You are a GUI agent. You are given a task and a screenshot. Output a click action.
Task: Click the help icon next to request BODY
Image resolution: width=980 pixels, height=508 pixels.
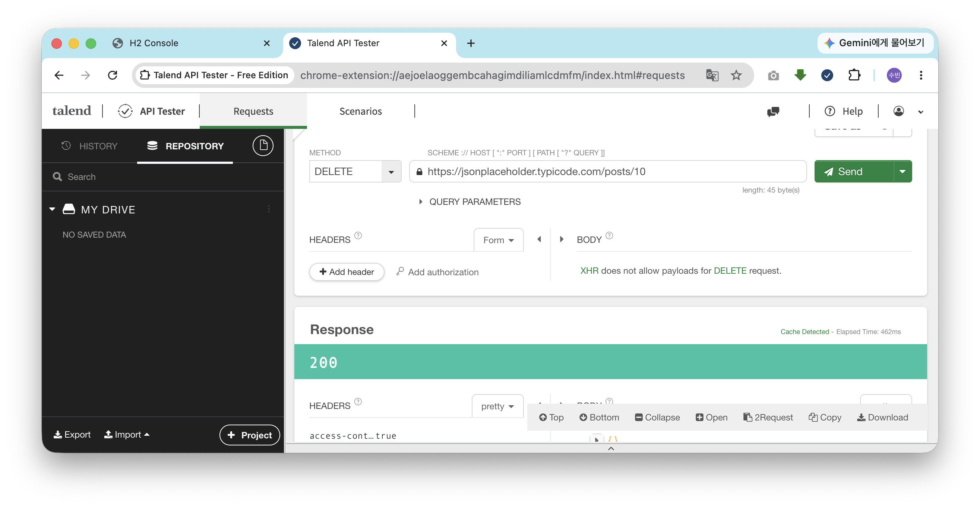609,236
